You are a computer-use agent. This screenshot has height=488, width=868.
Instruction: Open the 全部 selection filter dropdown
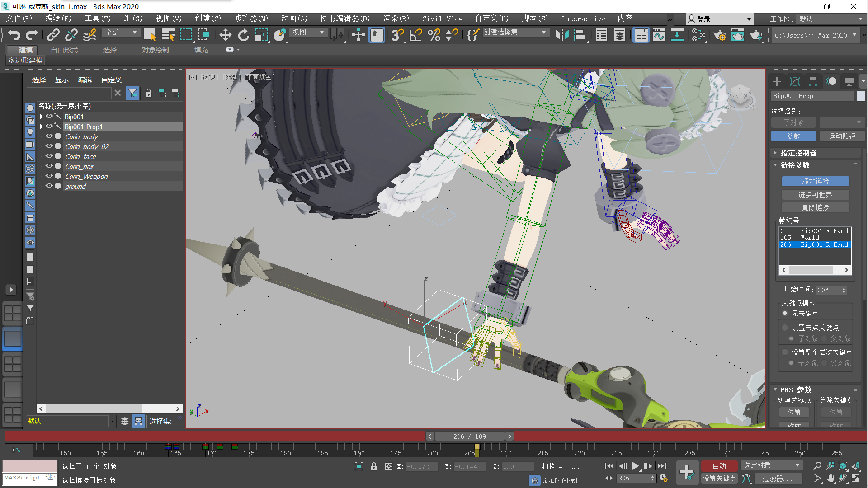tap(121, 33)
